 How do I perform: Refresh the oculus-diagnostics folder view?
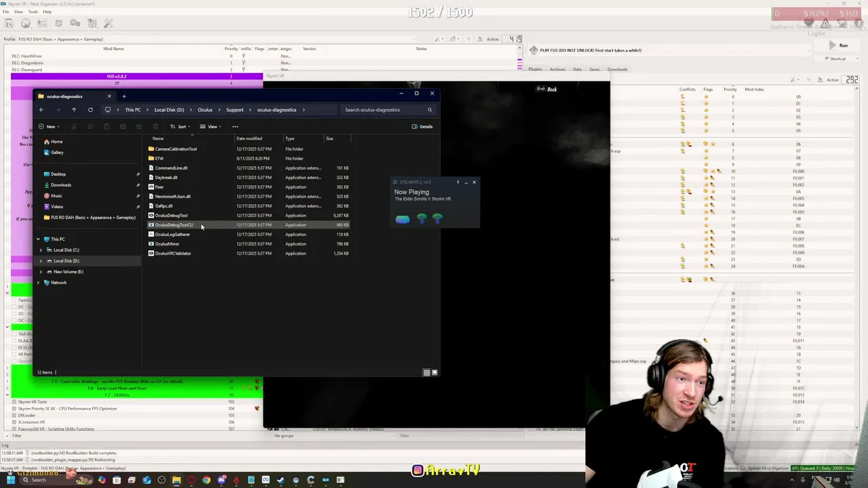click(90, 110)
